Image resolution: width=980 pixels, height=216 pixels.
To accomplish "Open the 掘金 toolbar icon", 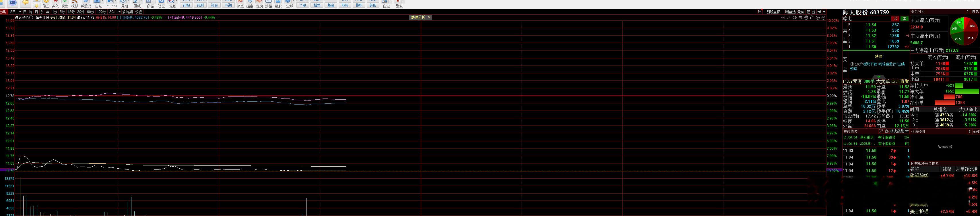I will point(250,4).
